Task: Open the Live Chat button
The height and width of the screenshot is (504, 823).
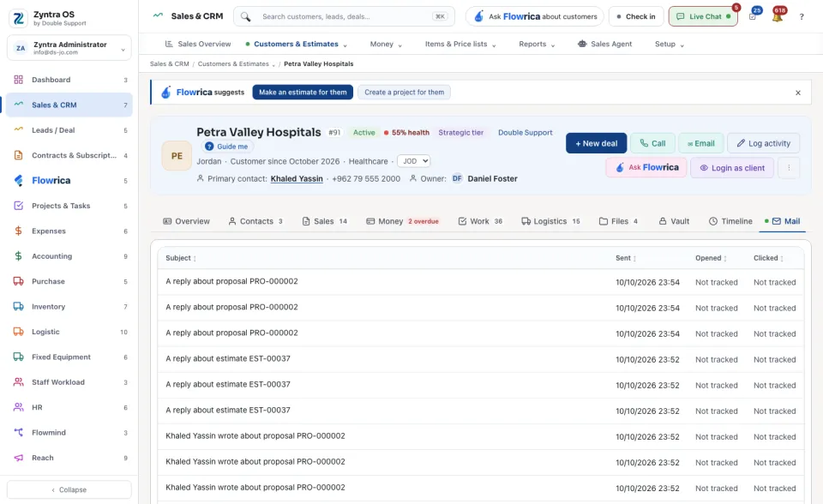Action: click(x=703, y=17)
